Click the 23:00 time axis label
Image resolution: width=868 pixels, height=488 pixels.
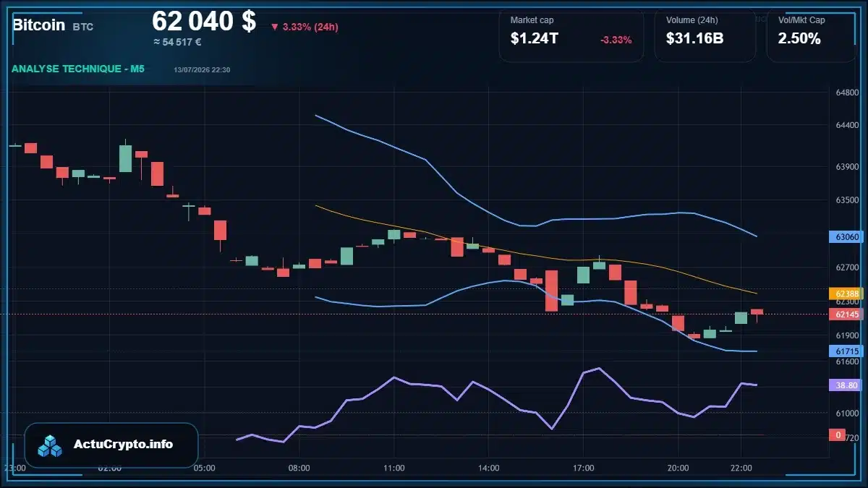15,468
